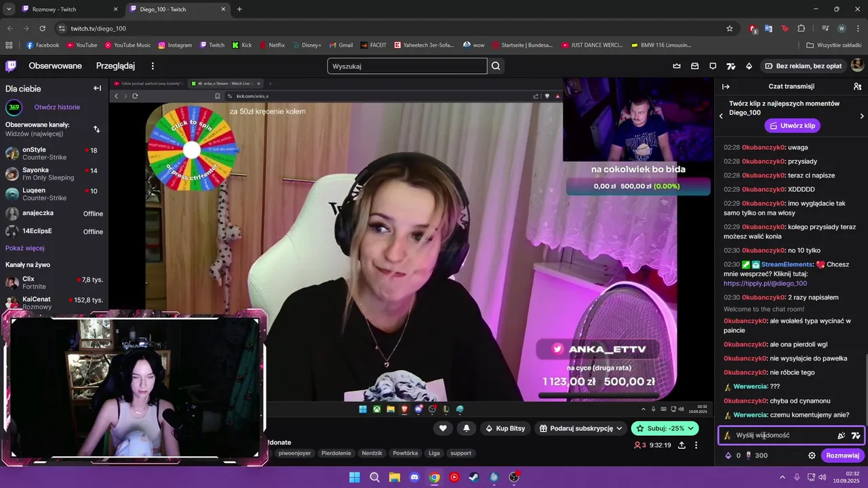Open Steam from taskbar

tap(474, 477)
